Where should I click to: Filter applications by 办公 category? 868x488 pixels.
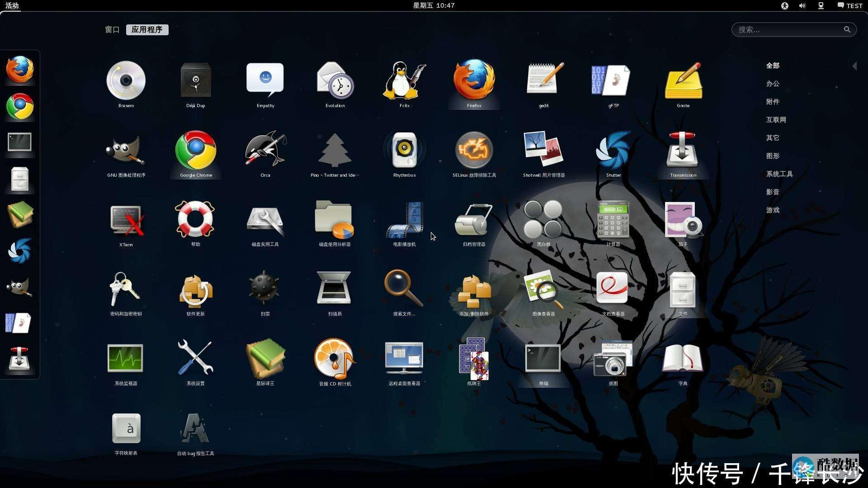773,84
